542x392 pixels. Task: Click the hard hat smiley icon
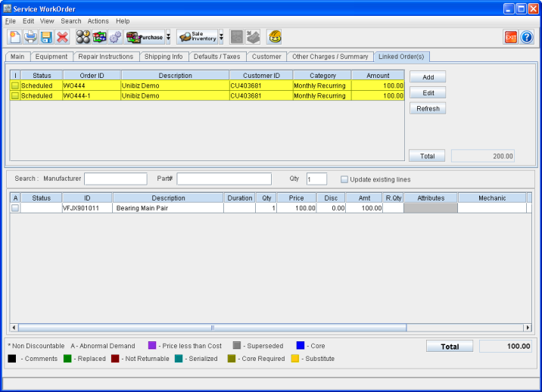pyautogui.click(x=275, y=36)
